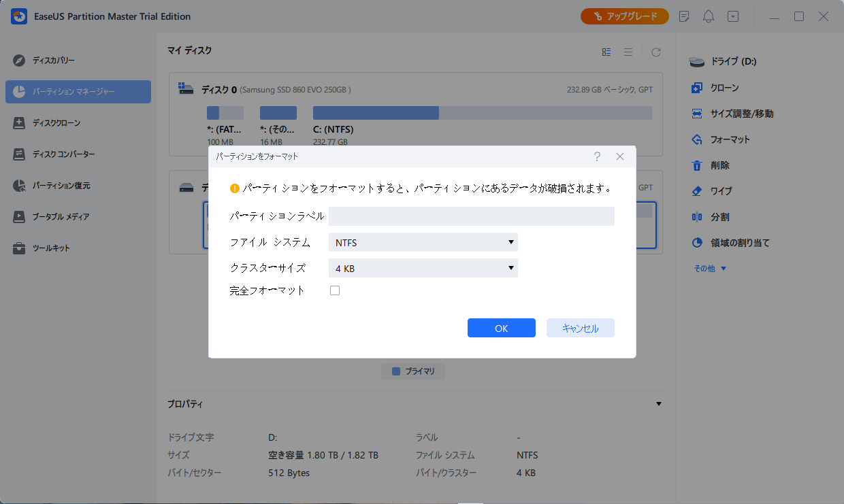
Task: Switch disk view to list layout
Action: pos(628,51)
